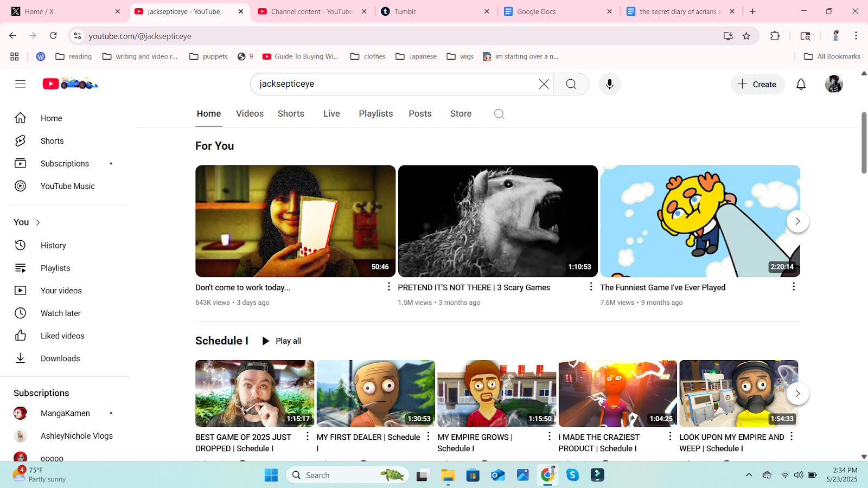
Task: Bookmark this page with the star icon
Action: [x=746, y=36]
